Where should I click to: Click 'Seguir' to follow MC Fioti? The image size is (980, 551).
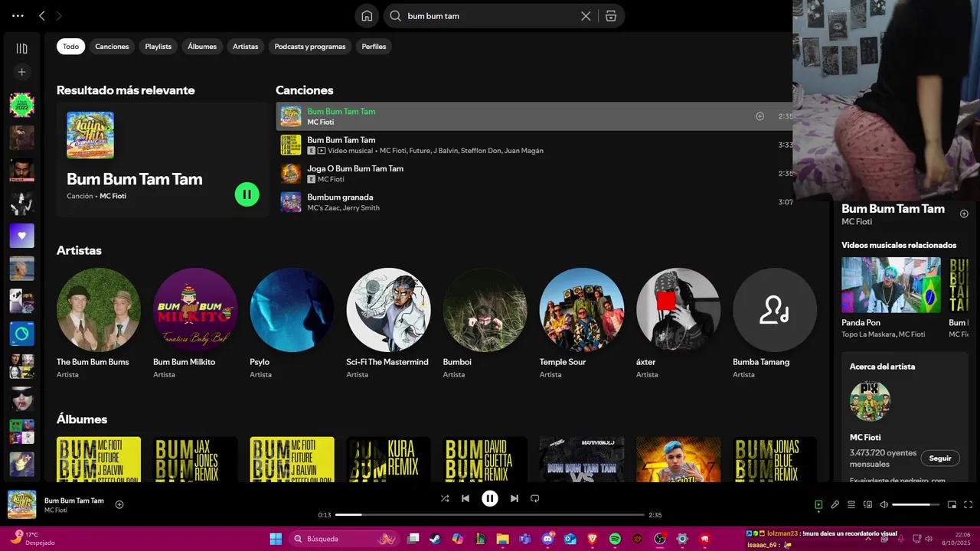[x=940, y=458]
